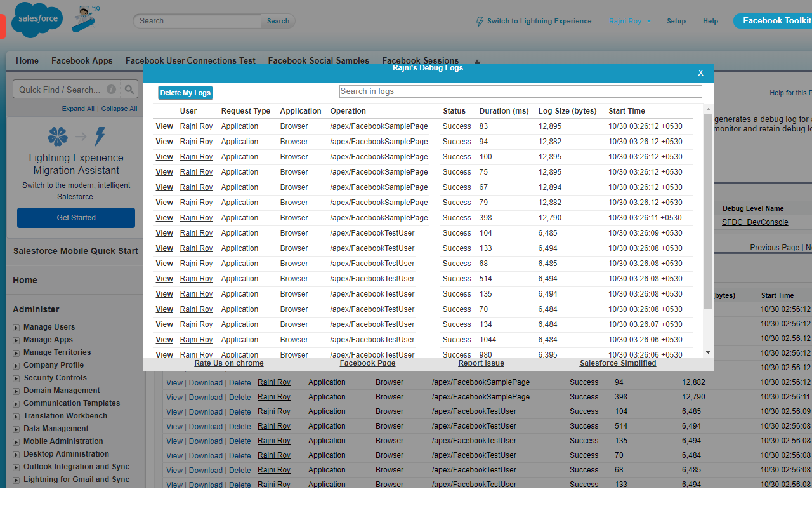The width and height of the screenshot is (812, 508).
Task: Open the Facebook Sessions tab
Action: point(420,60)
